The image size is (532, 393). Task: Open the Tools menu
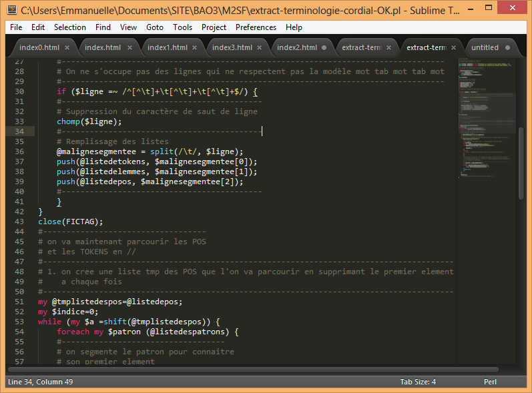(182, 27)
